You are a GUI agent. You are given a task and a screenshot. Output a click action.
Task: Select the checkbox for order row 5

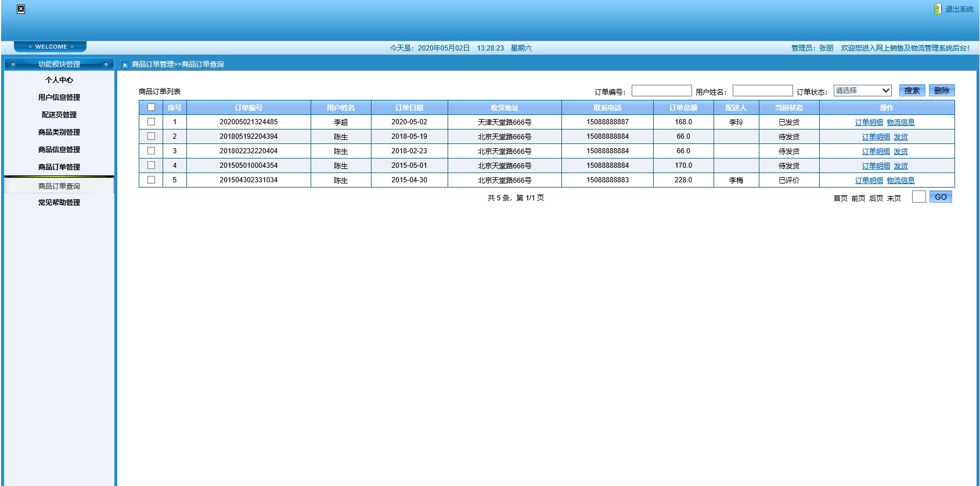(151, 180)
